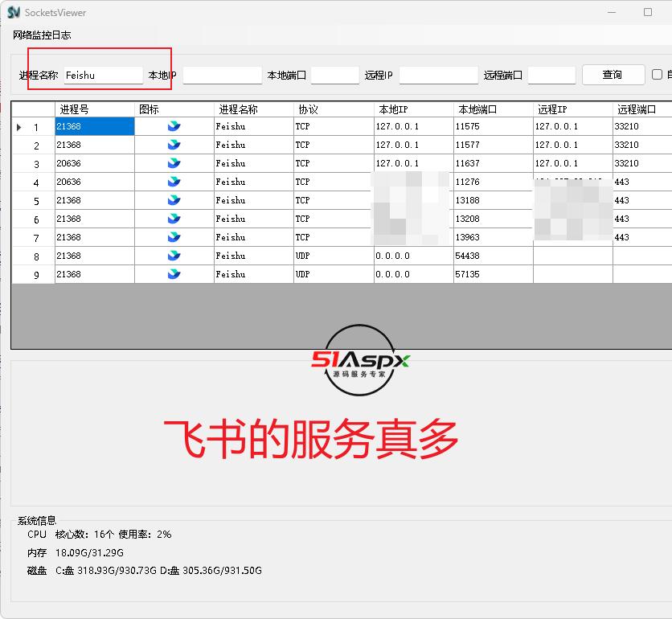Click local port cell 54438
Image resolution: width=672 pixels, height=619 pixels.
494,256
